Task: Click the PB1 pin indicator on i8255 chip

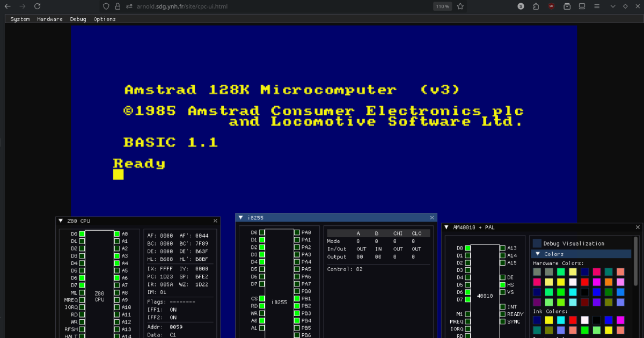Action: [296, 298]
